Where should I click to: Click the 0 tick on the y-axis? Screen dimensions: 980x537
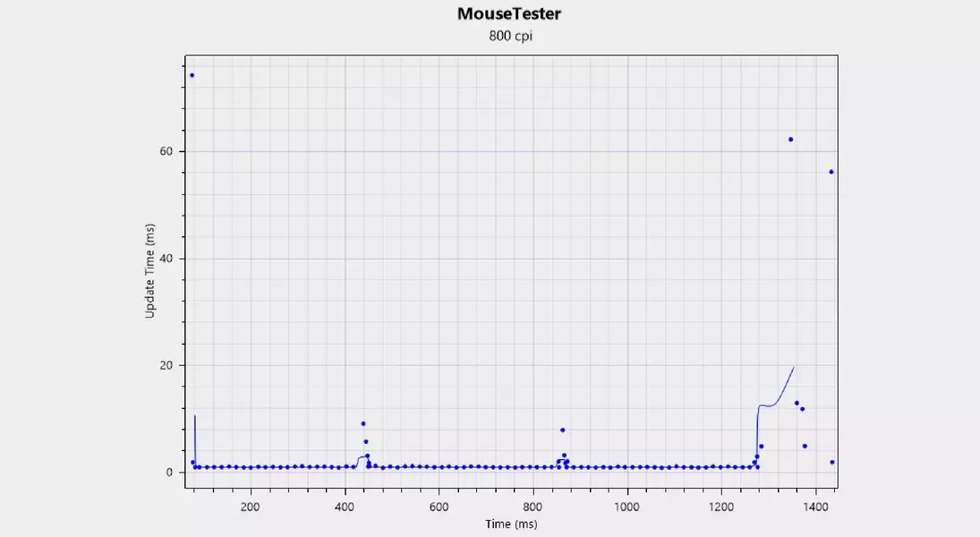point(169,473)
